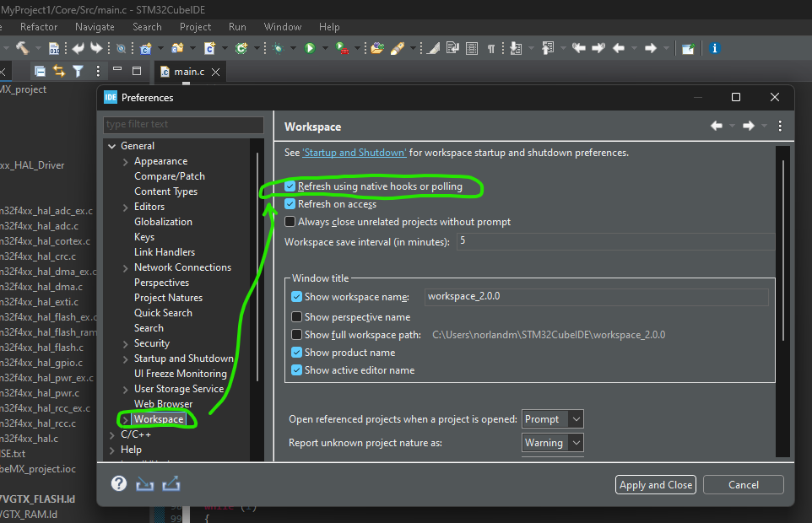Viewport: 812px width, 523px height.
Task: Click the Pin Editor toolbar icon
Action: pos(688,49)
